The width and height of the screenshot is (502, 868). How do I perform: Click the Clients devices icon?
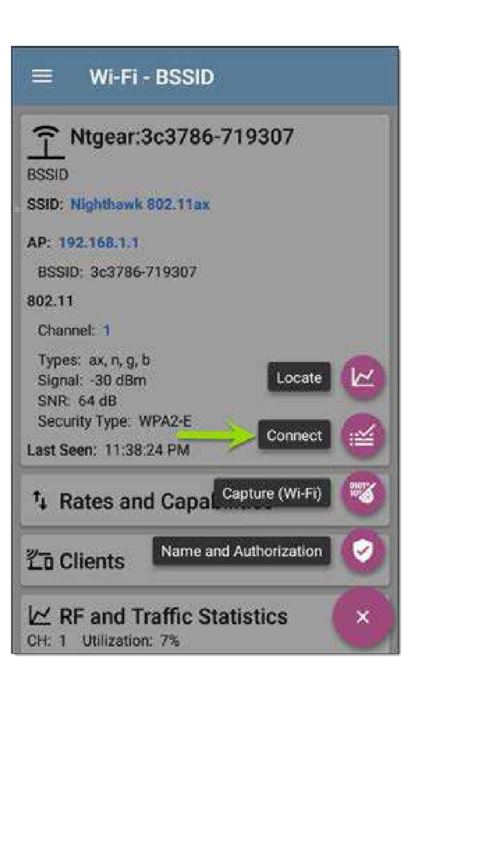[40, 560]
